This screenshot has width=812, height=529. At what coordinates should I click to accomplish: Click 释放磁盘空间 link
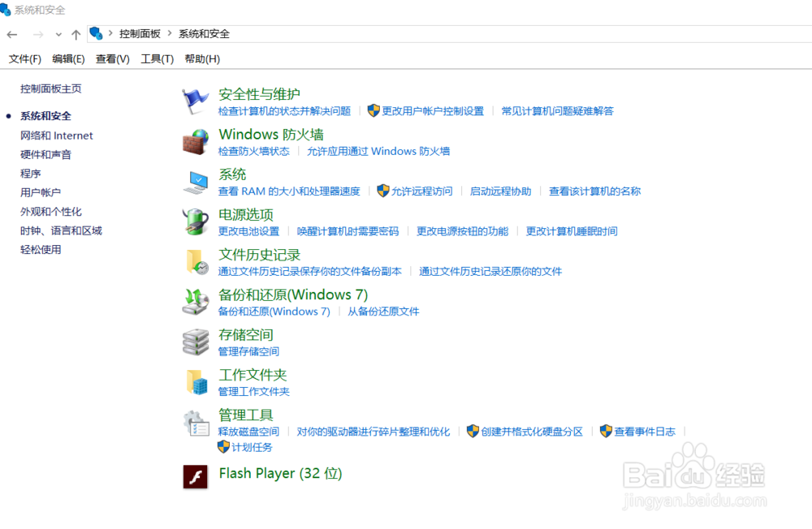[248, 431]
